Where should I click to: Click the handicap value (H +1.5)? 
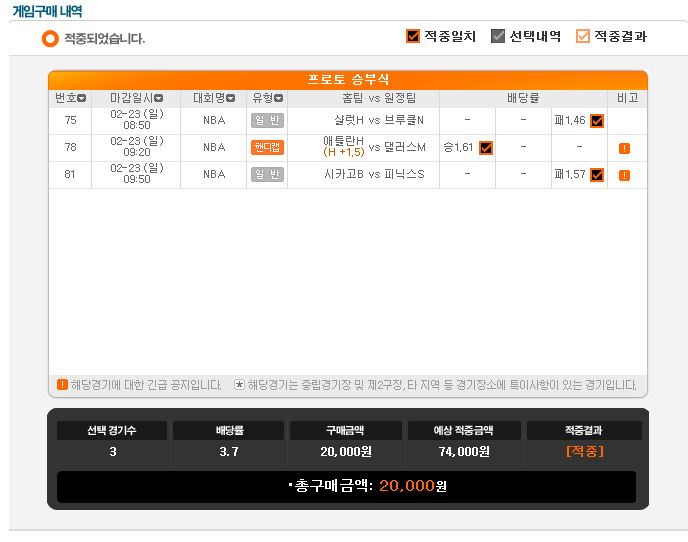click(x=344, y=152)
